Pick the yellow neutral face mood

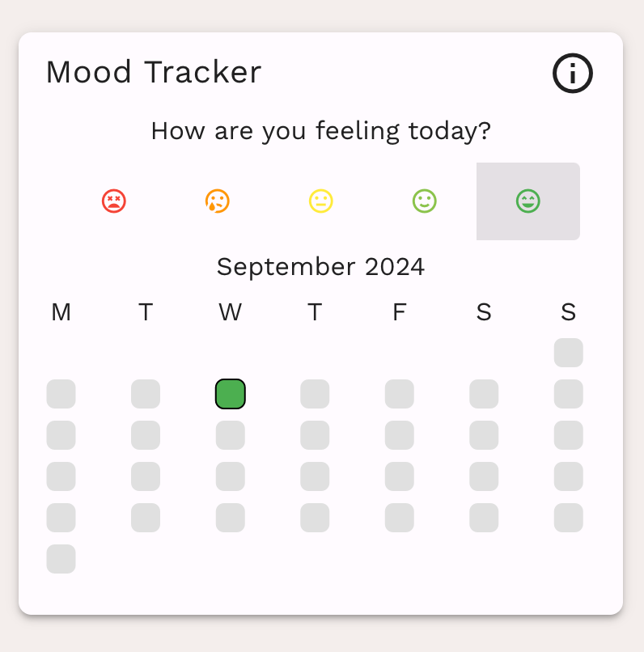pyautogui.click(x=321, y=201)
